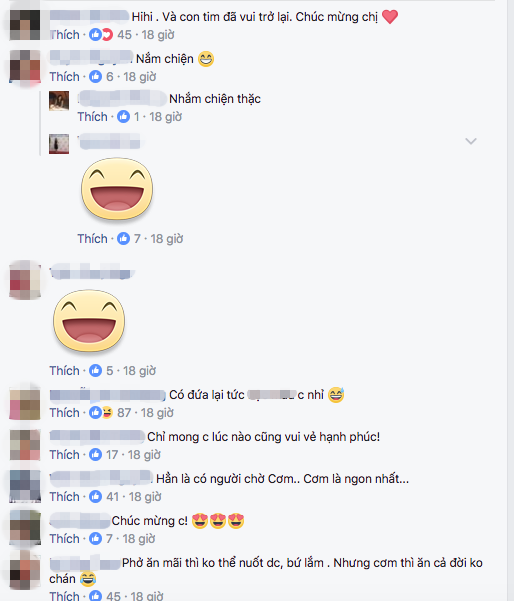The width and height of the screenshot is (514, 601).
Task: Open the profile picture beside the 'Chúc mừng c!' comment
Action: coord(25,527)
